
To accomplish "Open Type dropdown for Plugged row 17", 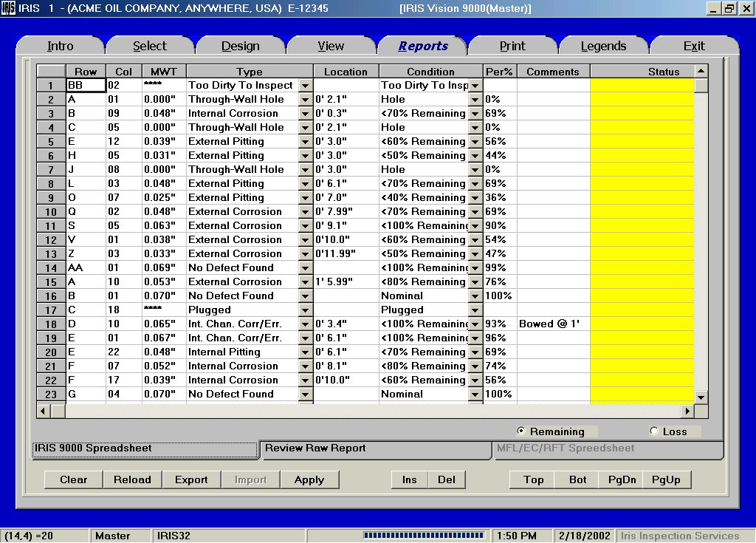I will [x=305, y=310].
